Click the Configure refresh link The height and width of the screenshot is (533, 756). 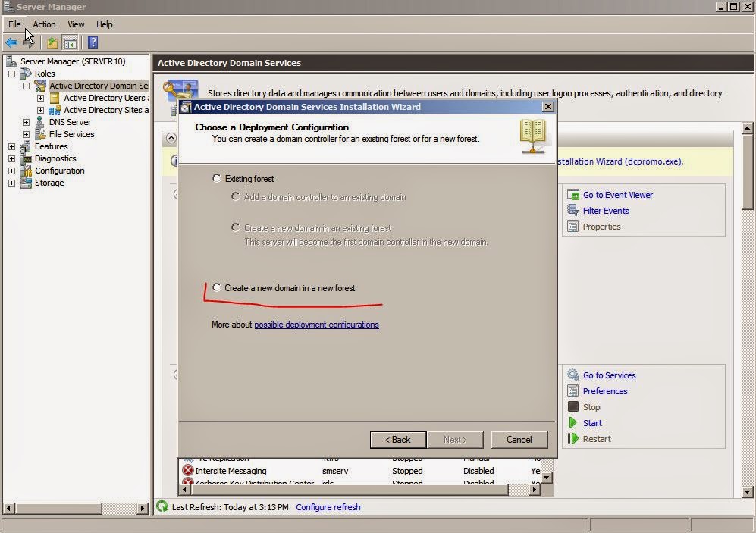(x=328, y=507)
